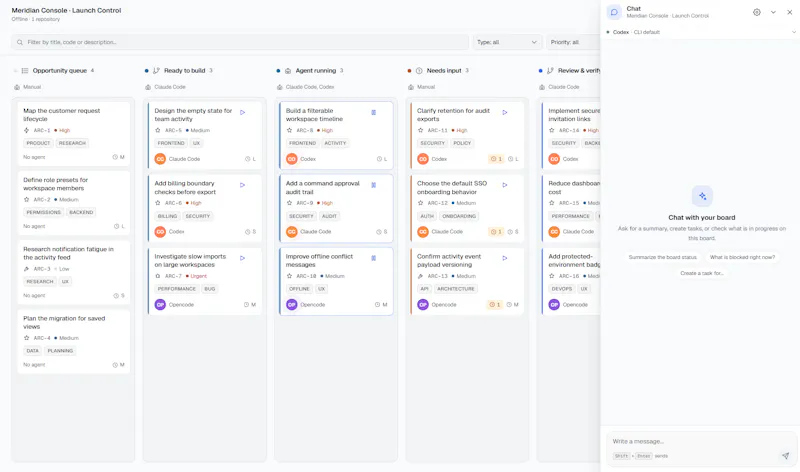Open Plan the migration for saved views card

(73, 341)
